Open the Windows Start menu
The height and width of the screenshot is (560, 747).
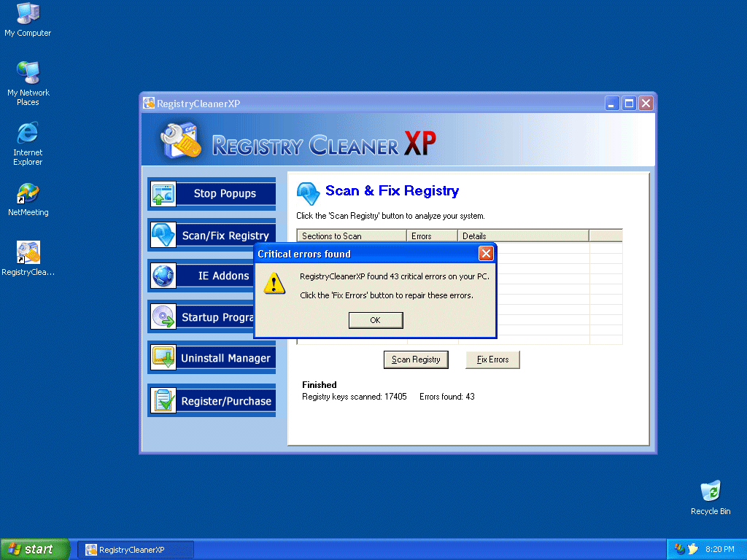point(34,549)
